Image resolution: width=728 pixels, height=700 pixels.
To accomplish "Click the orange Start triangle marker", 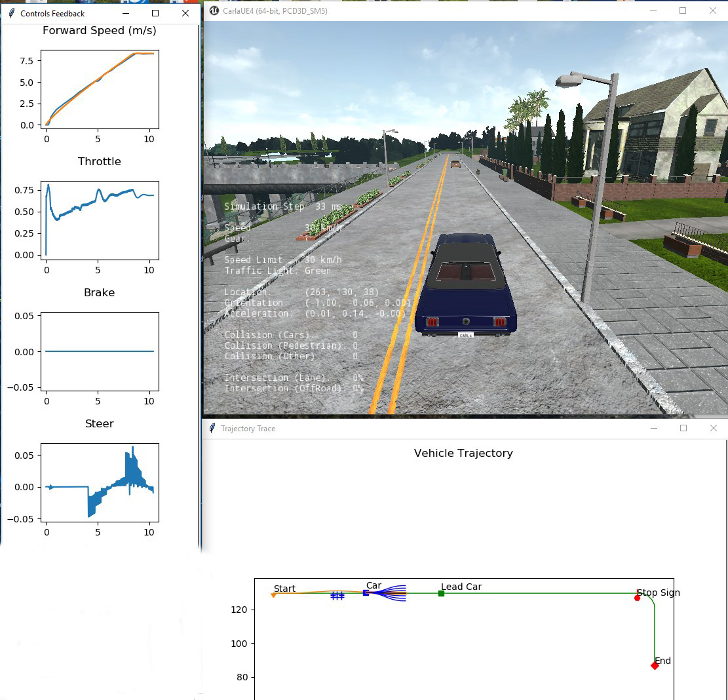I will [274, 594].
